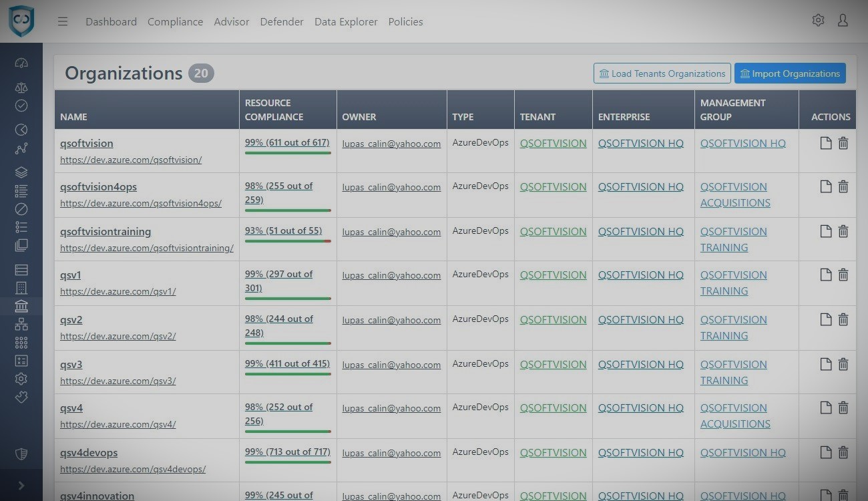Click the user profile icon
868x501 pixels.
(843, 21)
